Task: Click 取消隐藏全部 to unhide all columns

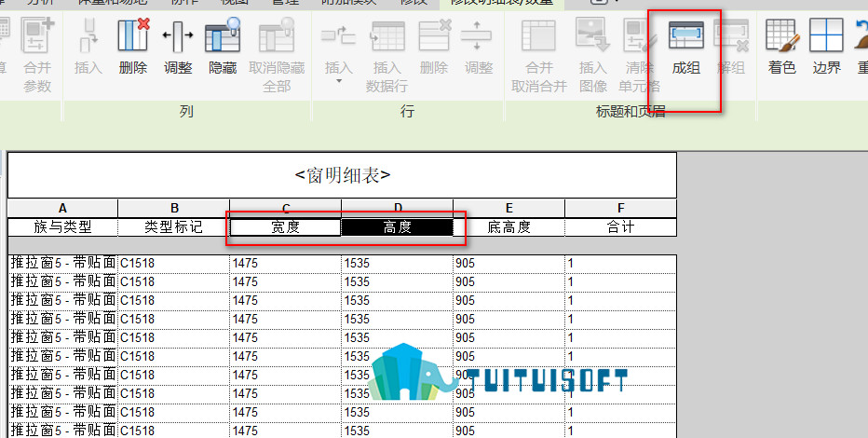Action: 277,35
